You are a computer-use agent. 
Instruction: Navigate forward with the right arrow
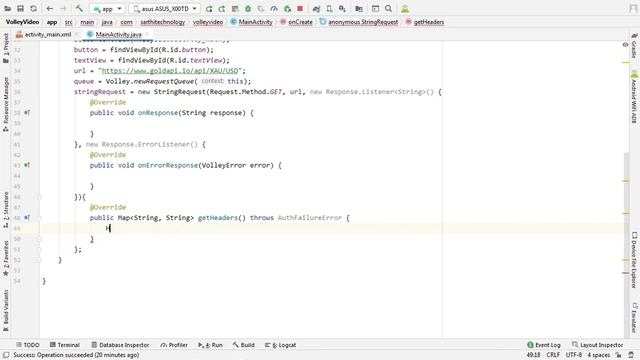(63, 9)
